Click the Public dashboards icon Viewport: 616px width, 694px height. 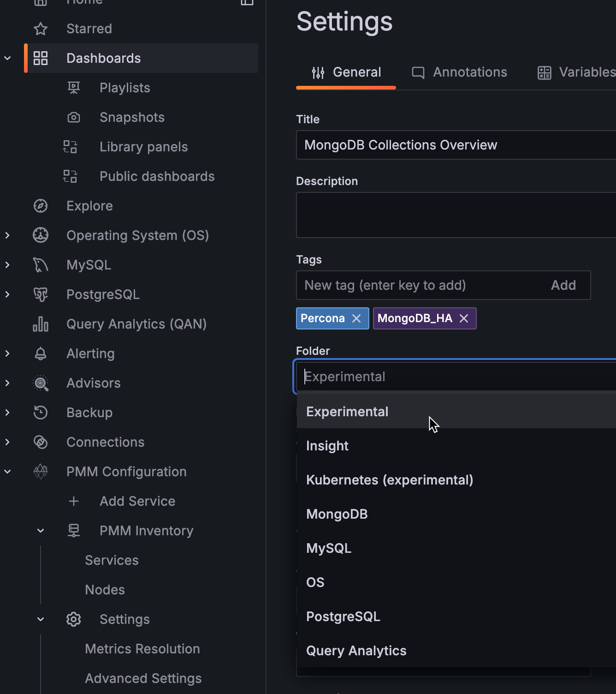click(x=70, y=176)
